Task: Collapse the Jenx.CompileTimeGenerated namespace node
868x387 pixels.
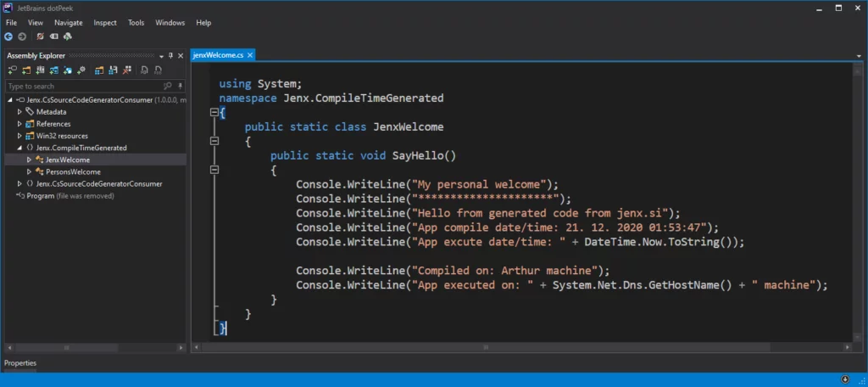Action: pyautogui.click(x=19, y=148)
